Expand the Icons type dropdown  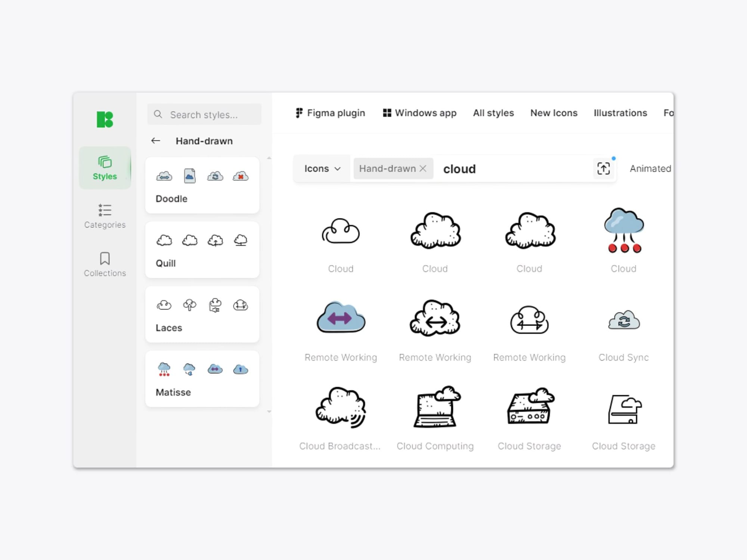coord(322,168)
